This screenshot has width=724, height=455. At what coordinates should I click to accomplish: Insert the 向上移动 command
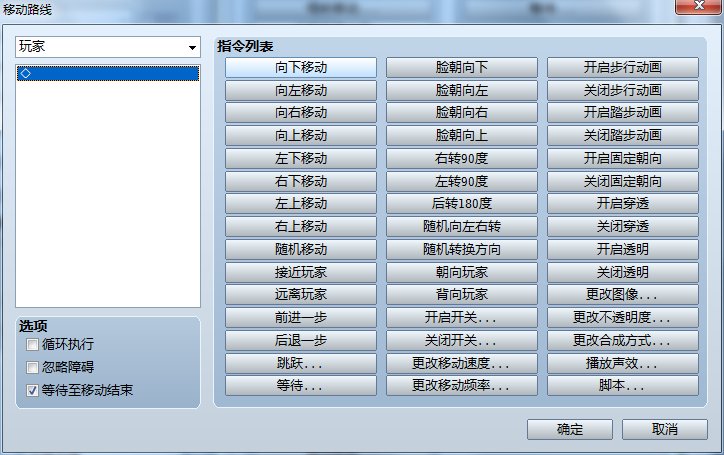click(x=301, y=136)
